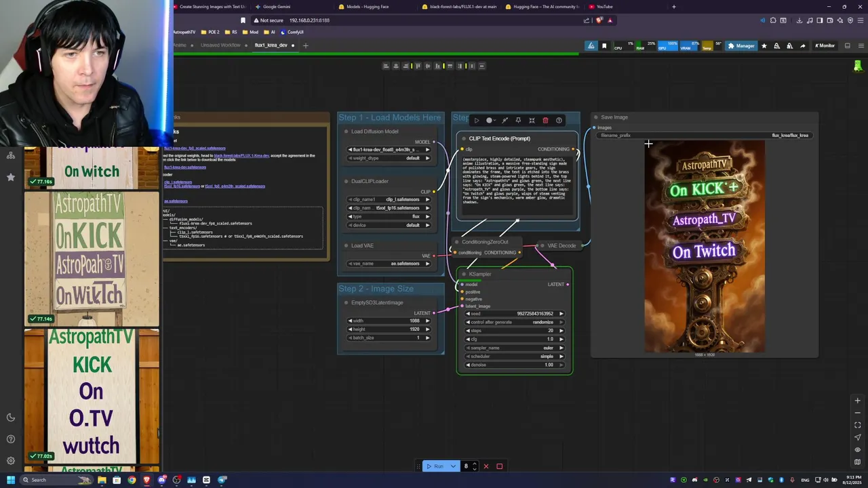Collapse the Save Image node dot
This screenshot has height=488, width=868.
[596, 117]
